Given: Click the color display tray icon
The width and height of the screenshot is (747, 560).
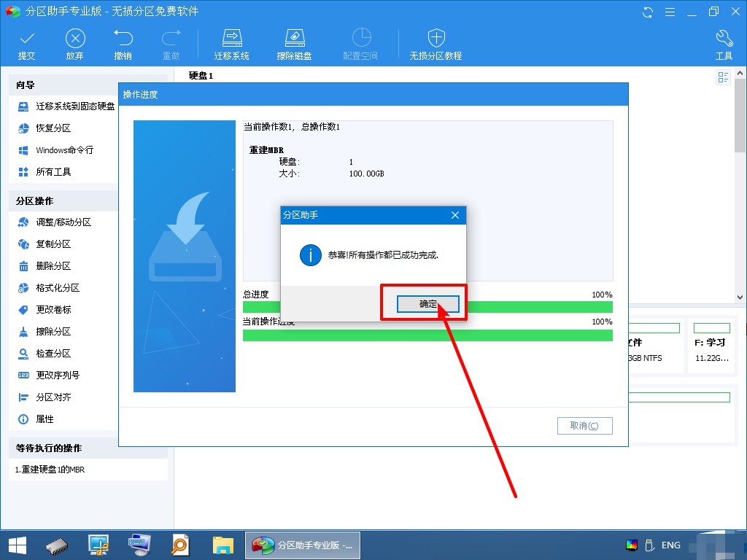Looking at the screenshot, I should 632,545.
